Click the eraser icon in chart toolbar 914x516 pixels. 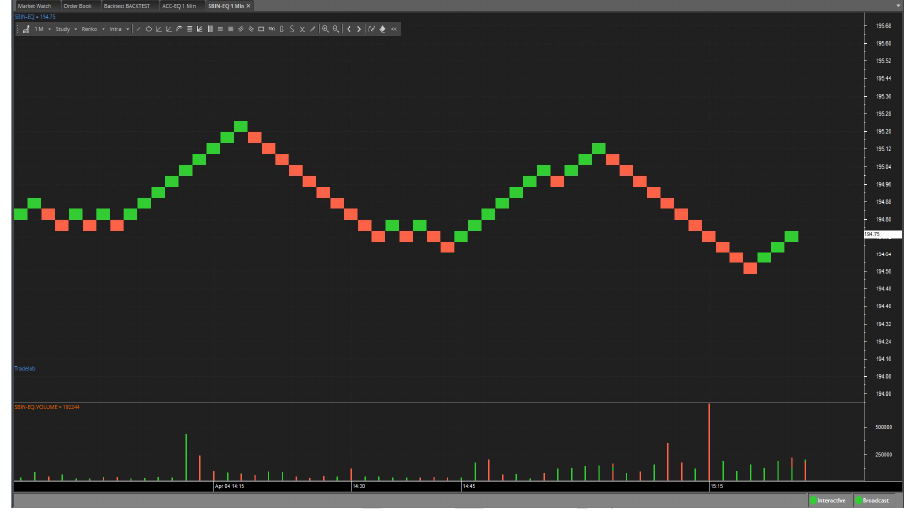(382, 29)
